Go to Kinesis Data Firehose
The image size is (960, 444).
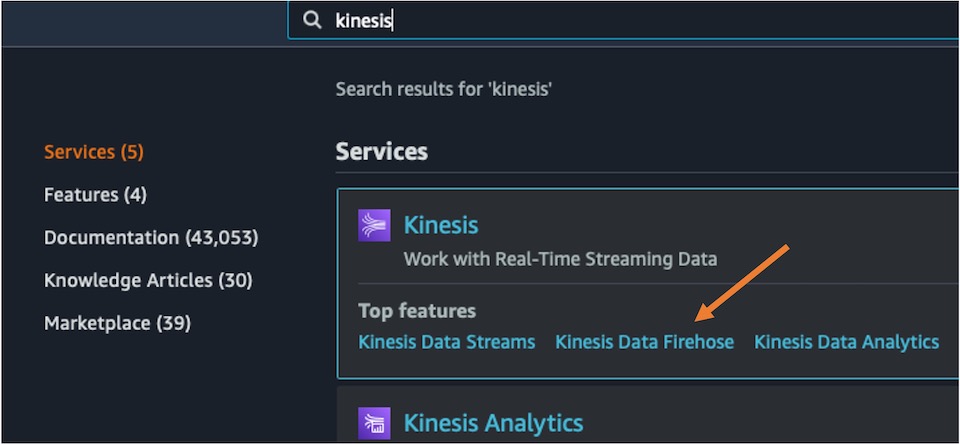pyautogui.click(x=644, y=342)
